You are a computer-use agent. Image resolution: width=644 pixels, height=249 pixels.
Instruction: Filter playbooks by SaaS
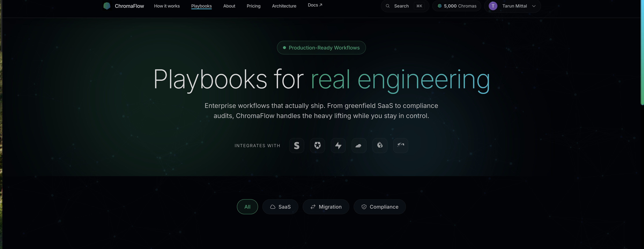[280, 207]
